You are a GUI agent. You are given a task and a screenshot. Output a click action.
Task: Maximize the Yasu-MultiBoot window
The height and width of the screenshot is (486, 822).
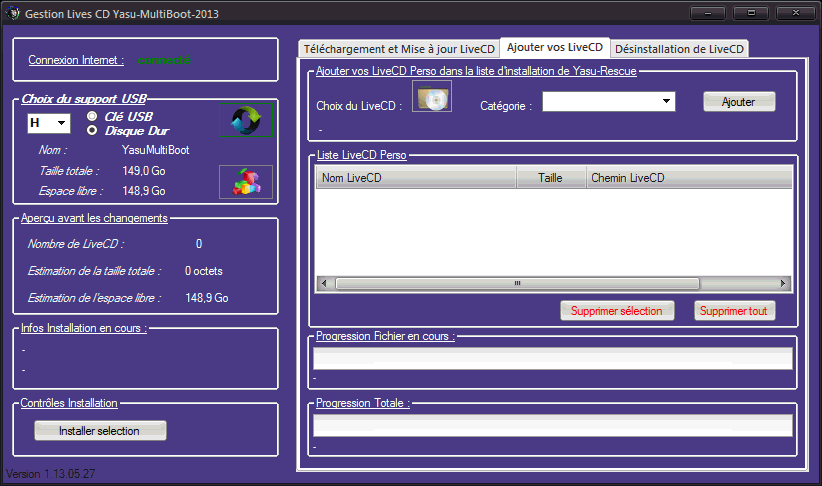coord(751,13)
